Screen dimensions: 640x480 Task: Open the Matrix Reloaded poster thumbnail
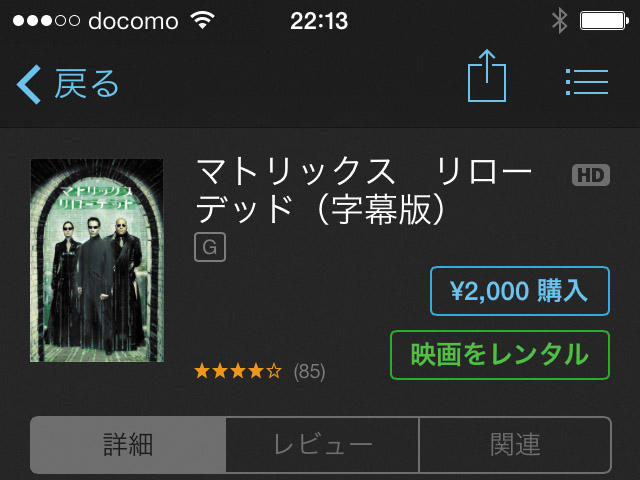pos(97,260)
